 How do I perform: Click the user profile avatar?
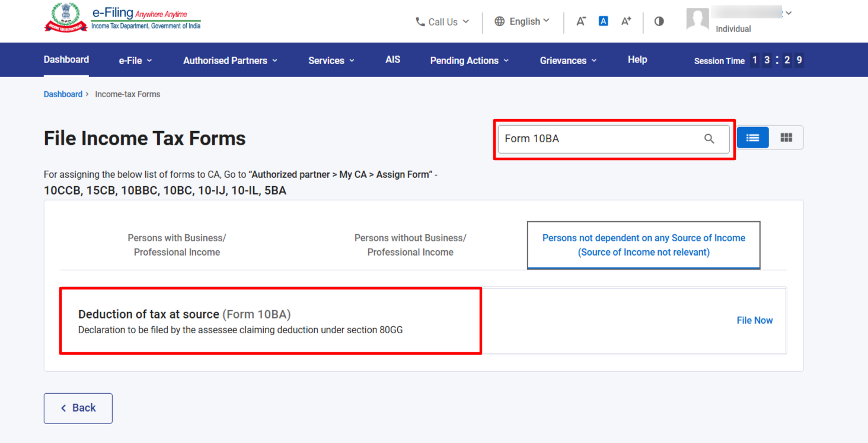[x=697, y=20]
